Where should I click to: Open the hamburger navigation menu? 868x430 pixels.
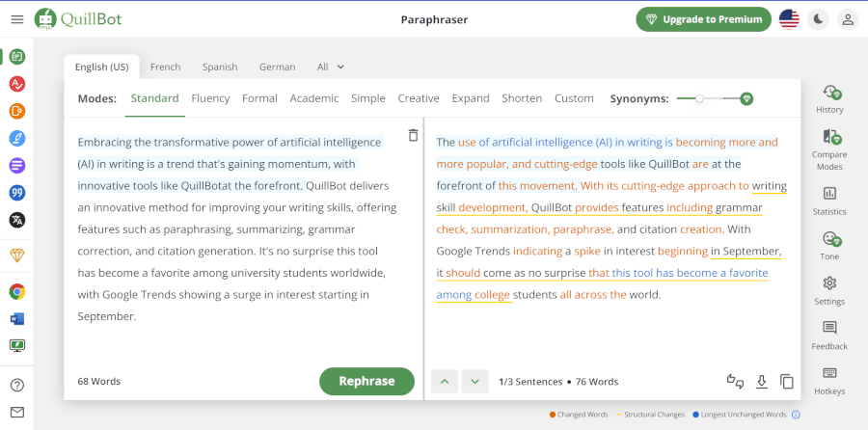tap(17, 19)
